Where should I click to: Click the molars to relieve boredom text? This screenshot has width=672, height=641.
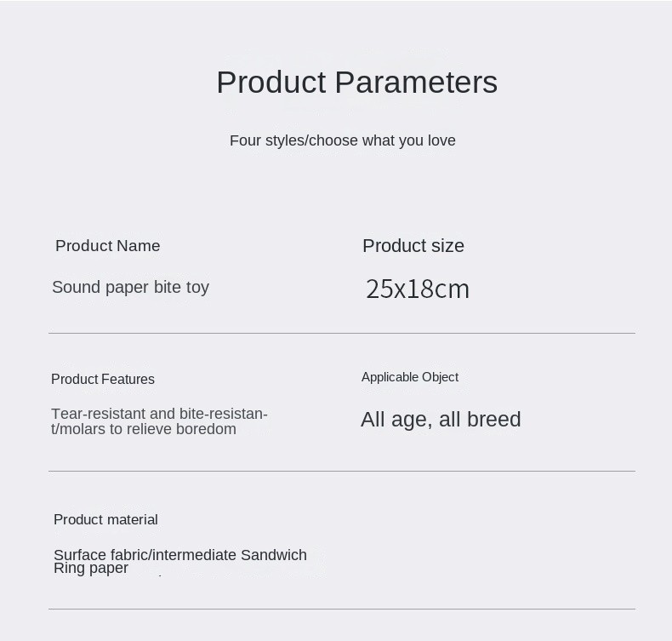pos(144,429)
